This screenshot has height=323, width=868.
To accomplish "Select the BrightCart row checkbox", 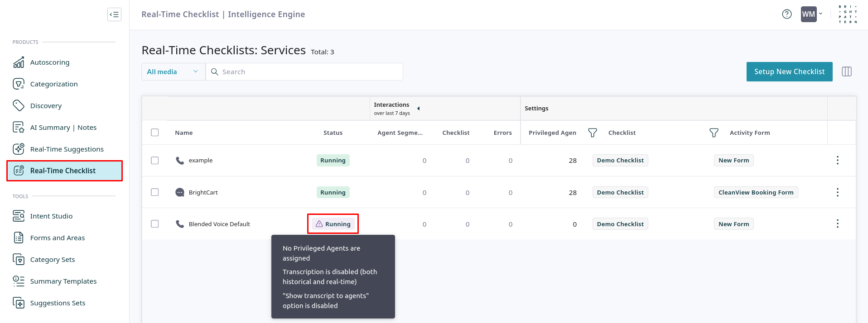I will (x=155, y=192).
